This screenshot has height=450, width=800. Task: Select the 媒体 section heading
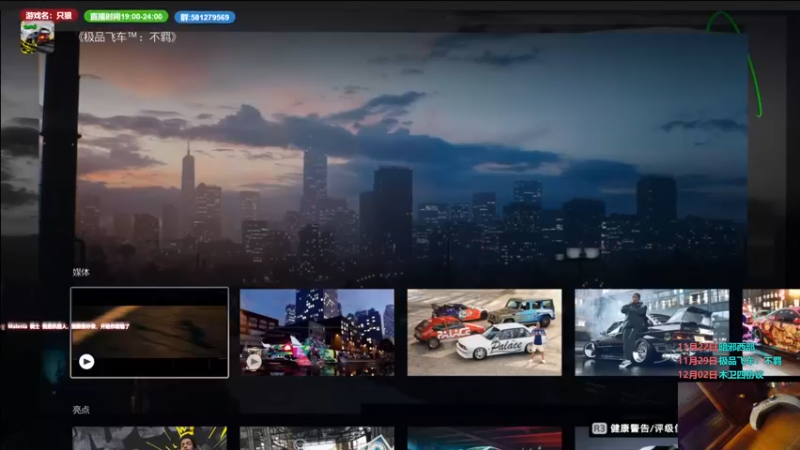(x=81, y=272)
